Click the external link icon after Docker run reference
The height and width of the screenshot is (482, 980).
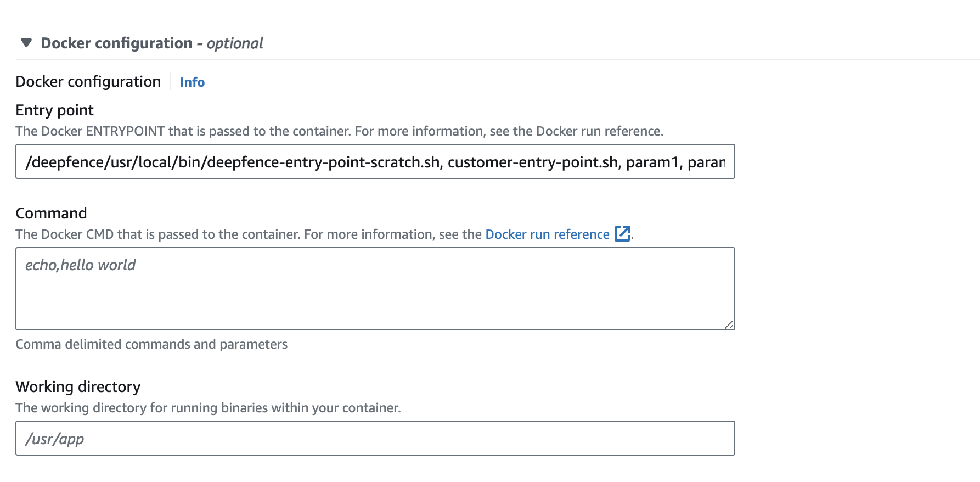(622, 234)
